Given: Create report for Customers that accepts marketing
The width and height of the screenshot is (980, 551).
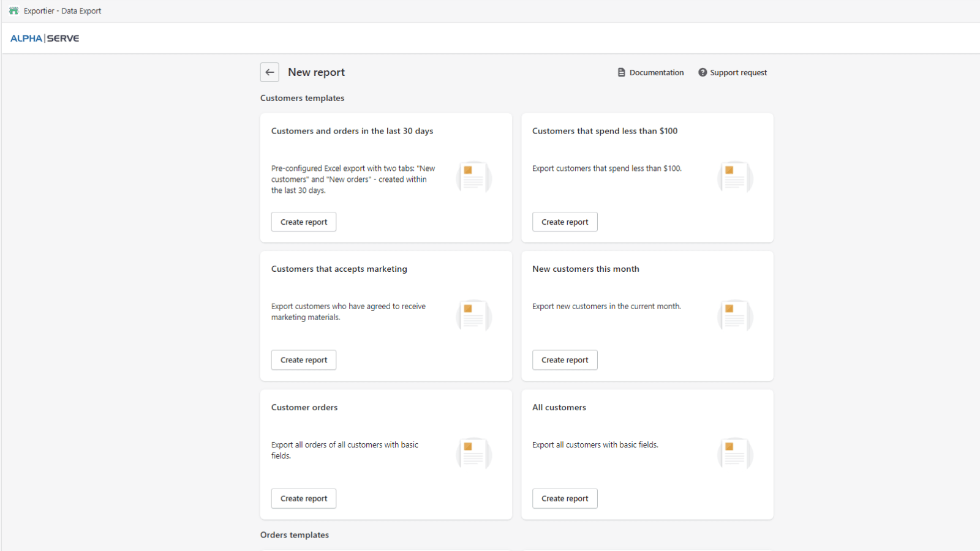Looking at the screenshot, I should (303, 360).
